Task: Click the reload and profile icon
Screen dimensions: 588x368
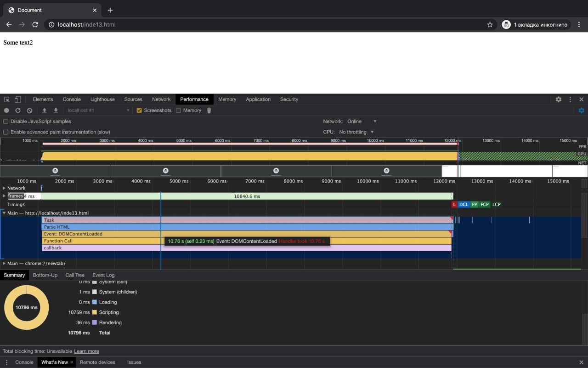Action: coord(18,110)
